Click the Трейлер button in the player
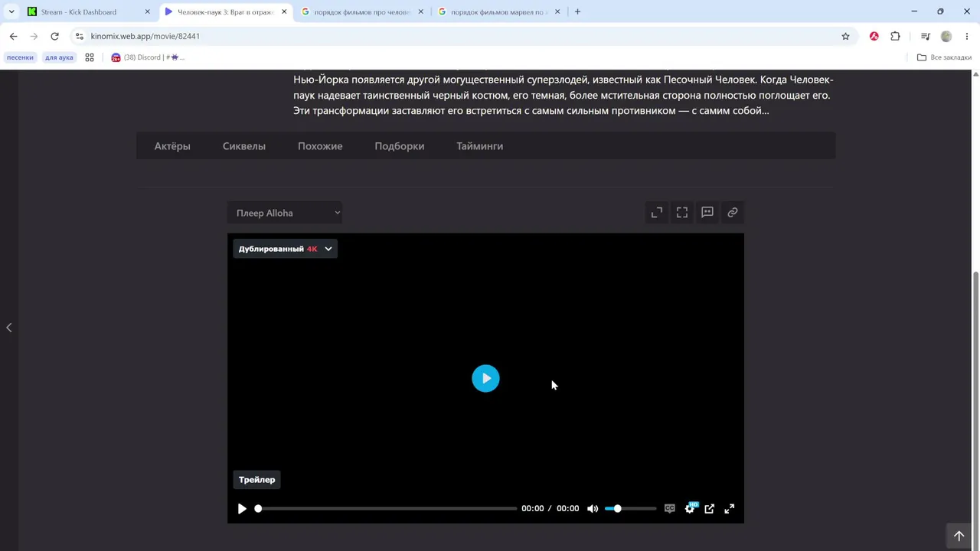The image size is (980, 551). click(256, 480)
